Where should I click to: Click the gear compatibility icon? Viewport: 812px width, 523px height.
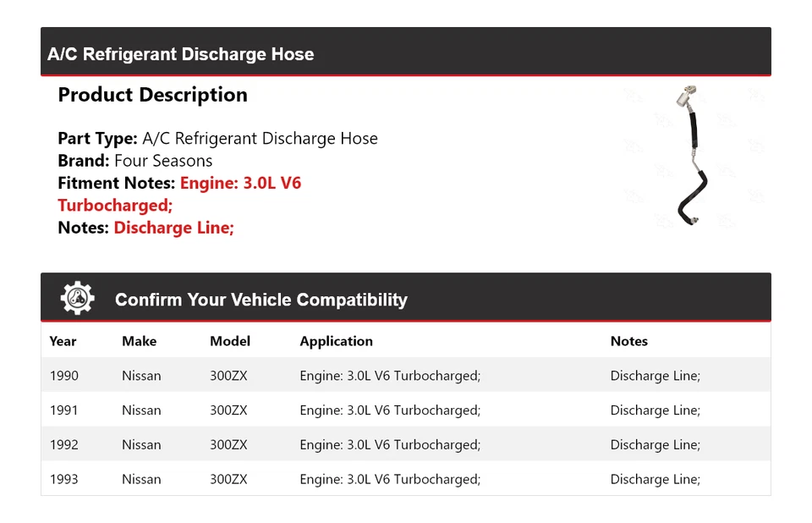coord(77,299)
